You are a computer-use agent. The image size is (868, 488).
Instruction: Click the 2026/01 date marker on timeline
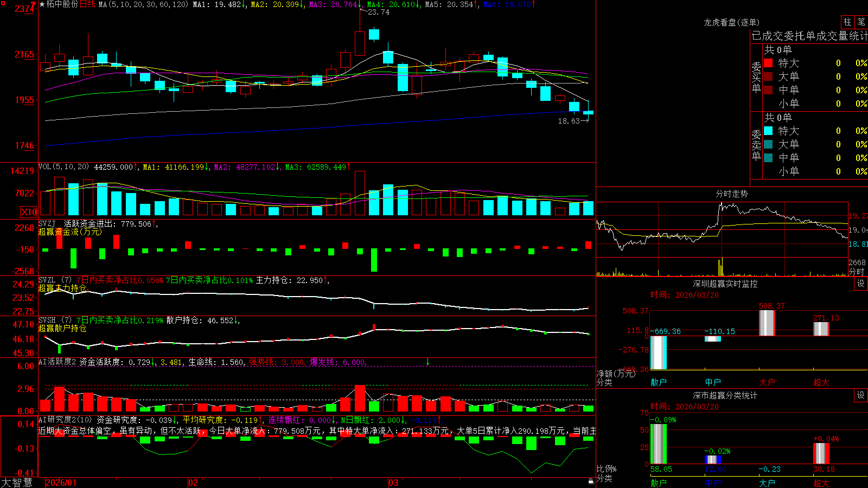point(61,483)
